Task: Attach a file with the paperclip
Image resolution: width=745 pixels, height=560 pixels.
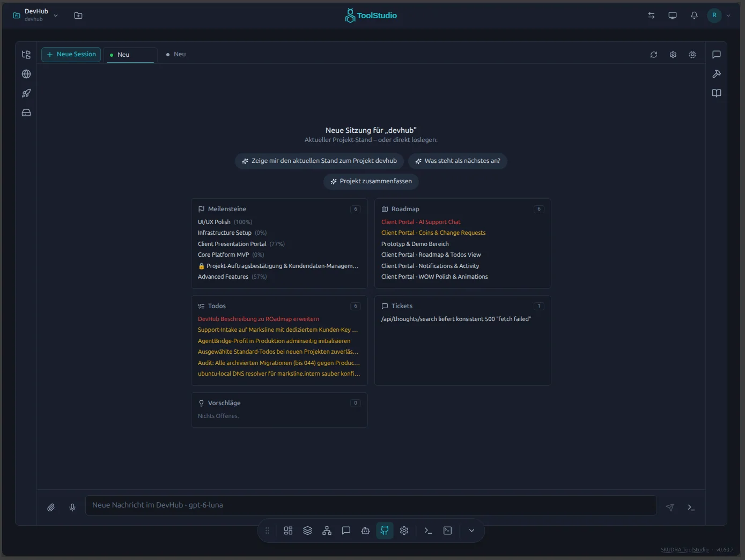Action: coord(51,507)
